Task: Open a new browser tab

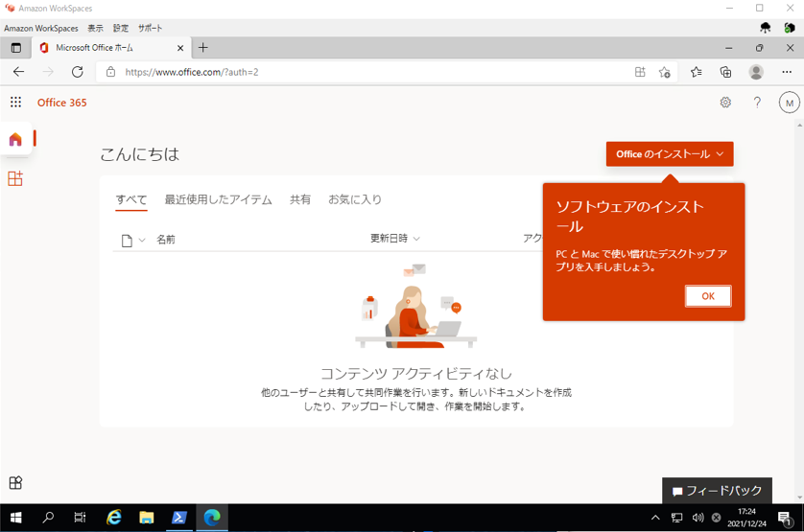Action: point(203,48)
